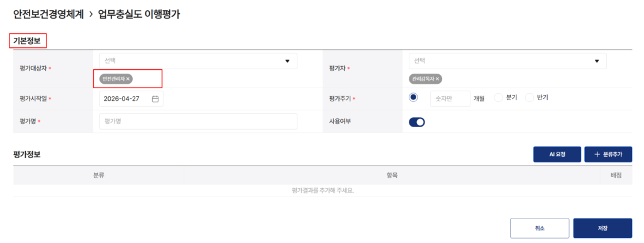Remove the 관리감독자 tag with its x
Viewport: 644px width, 243px height.
click(x=438, y=79)
